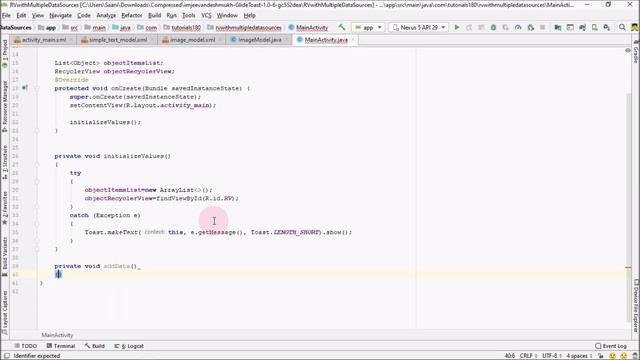Switch to the image_model.xml tab

click(192, 40)
